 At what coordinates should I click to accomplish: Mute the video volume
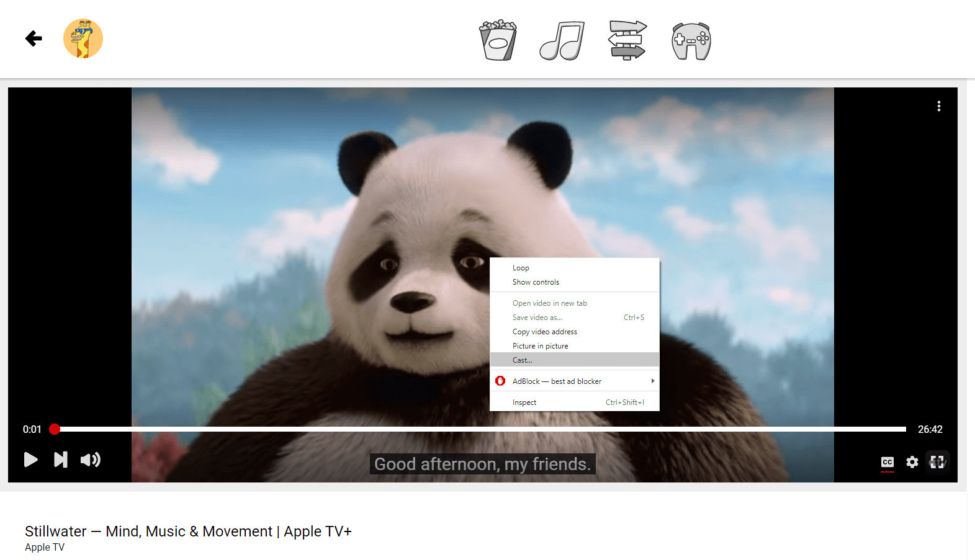[91, 460]
